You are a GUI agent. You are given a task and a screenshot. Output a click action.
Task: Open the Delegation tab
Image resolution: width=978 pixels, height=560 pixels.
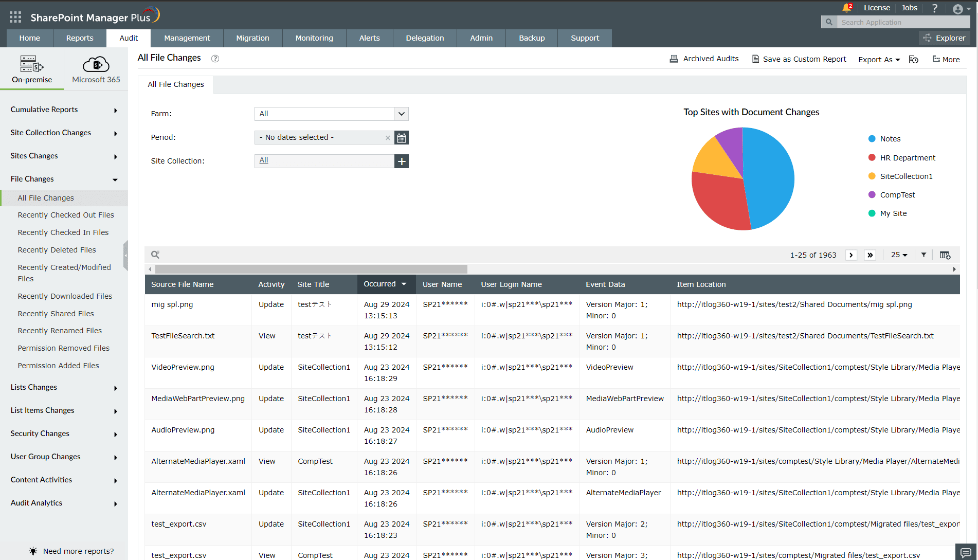425,38
